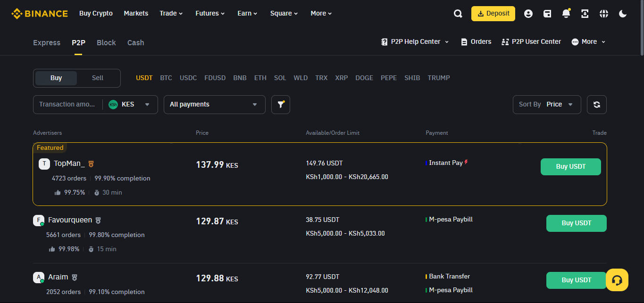Screen dimensions: 644x303
Task: Click Buy USDT for TopMan_'s featured offer
Action: 570,166
